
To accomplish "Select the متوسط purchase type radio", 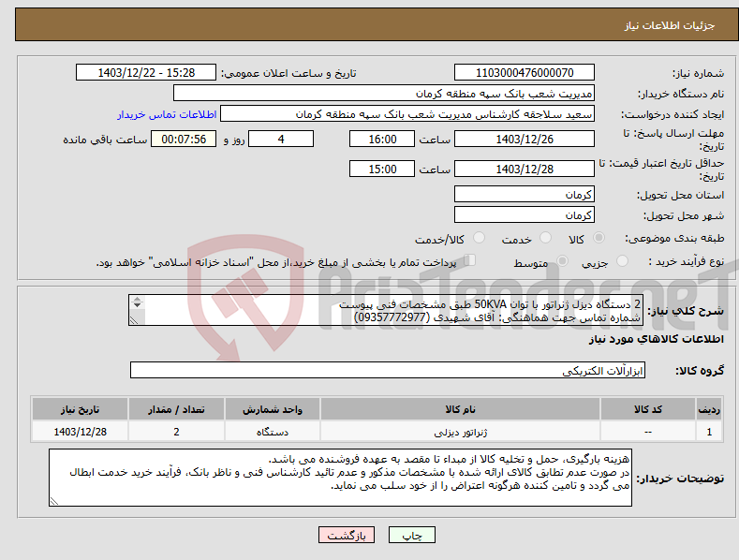I will click(x=562, y=260).
